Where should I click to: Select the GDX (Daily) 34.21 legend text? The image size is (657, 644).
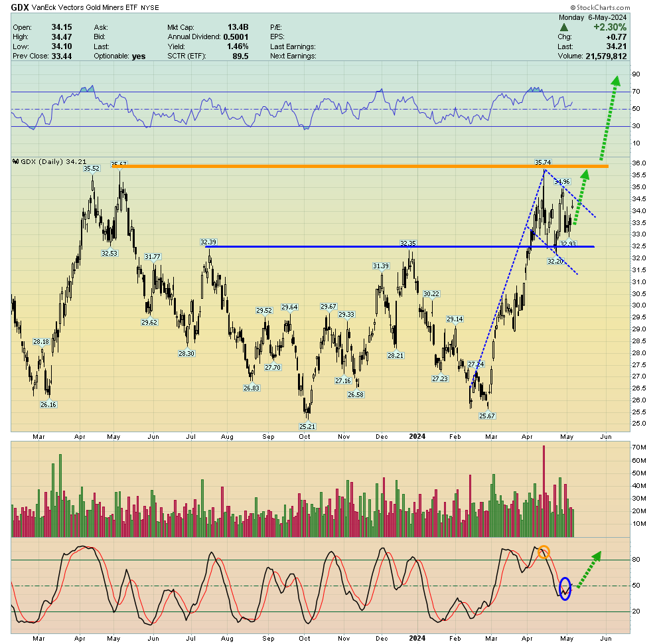point(54,161)
